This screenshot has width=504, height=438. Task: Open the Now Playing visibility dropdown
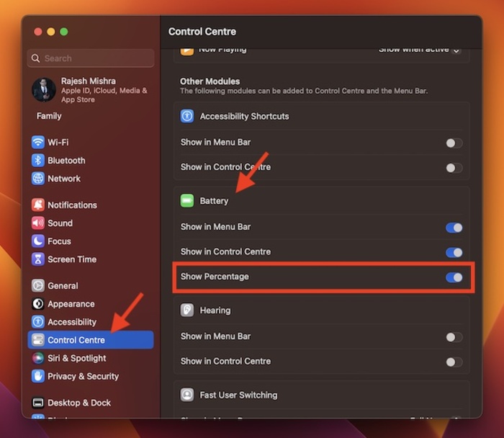[x=419, y=50]
